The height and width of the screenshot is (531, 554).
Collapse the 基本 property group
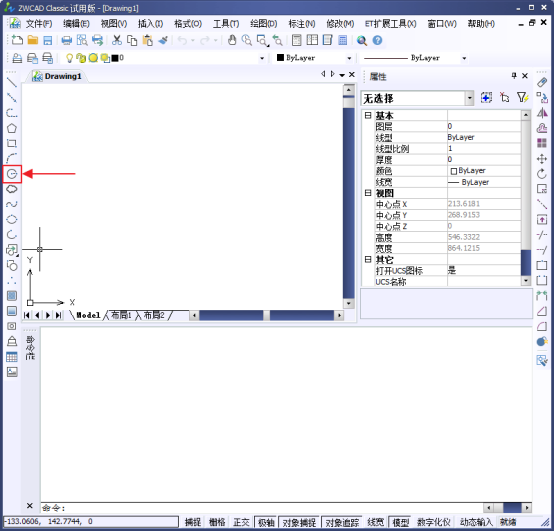(x=368, y=115)
